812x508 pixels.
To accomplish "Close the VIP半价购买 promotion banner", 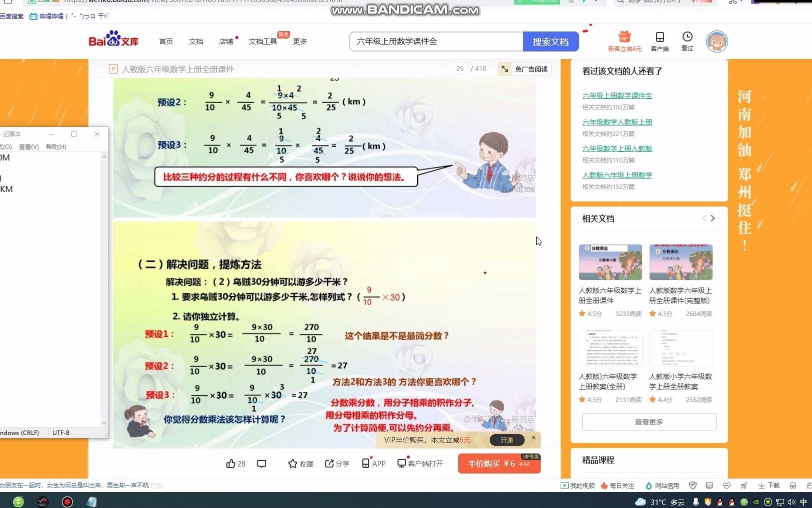I will click(x=534, y=437).
